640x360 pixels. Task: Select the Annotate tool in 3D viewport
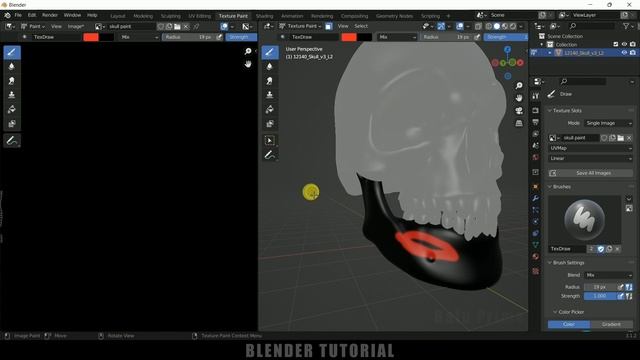click(x=270, y=155)
